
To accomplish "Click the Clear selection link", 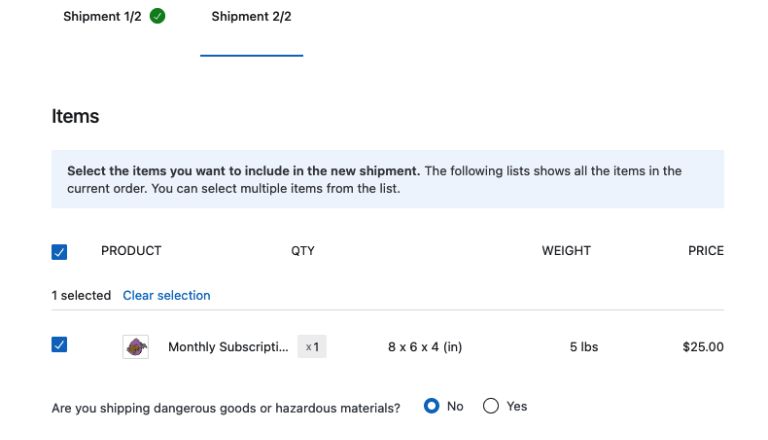I will [x=166, y=295].
